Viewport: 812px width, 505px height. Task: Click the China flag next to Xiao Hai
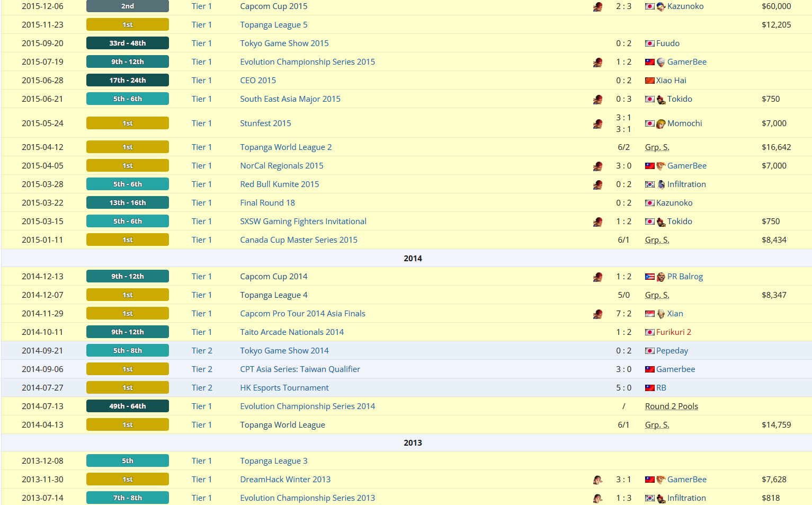pos(649,81)
